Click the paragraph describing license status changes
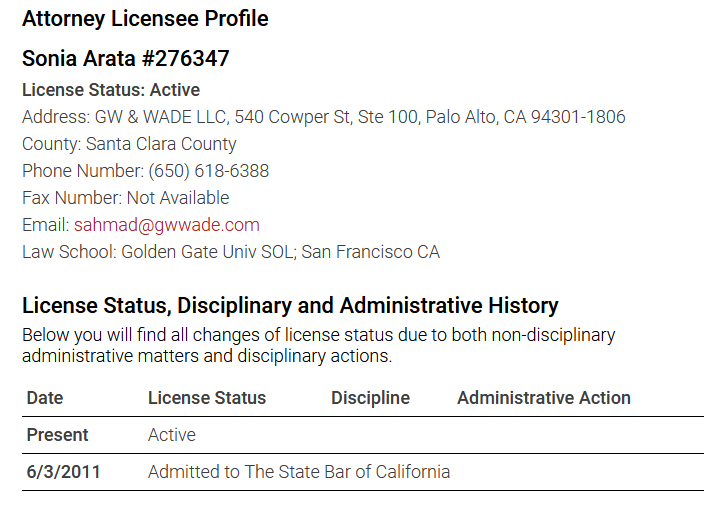This screenshot has height=509, width=704. (x=318, y=344)
